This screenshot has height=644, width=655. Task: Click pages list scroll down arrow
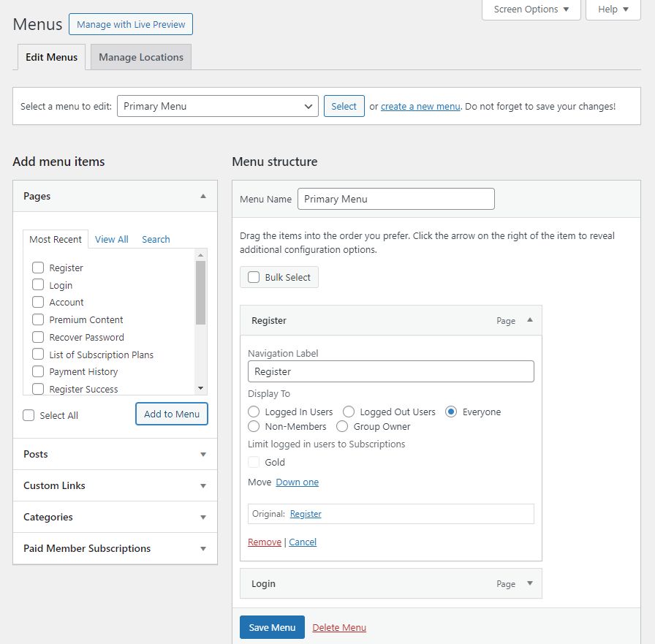point(200,388)
